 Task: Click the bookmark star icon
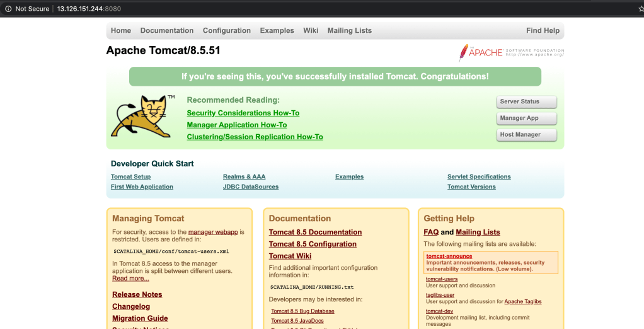coord(640,9)
